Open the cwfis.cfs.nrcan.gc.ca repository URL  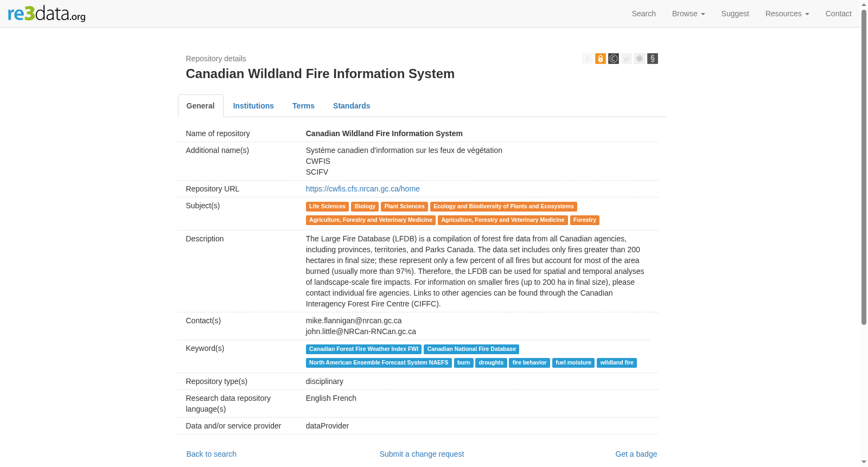[363, 189]
